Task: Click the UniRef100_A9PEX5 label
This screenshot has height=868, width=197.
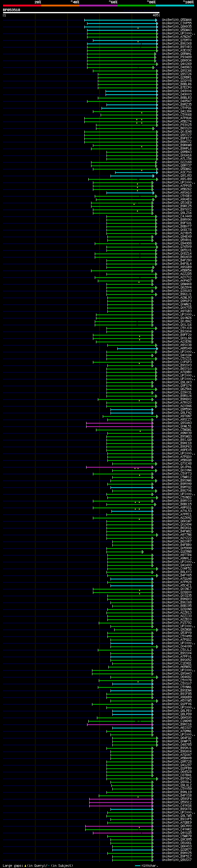Action: coord(176,450)
